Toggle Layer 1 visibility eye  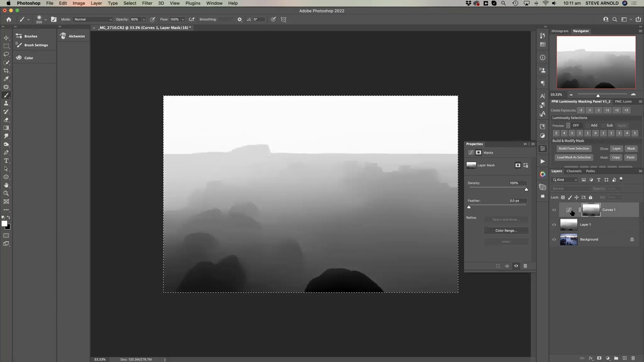(x=554, y=225)
